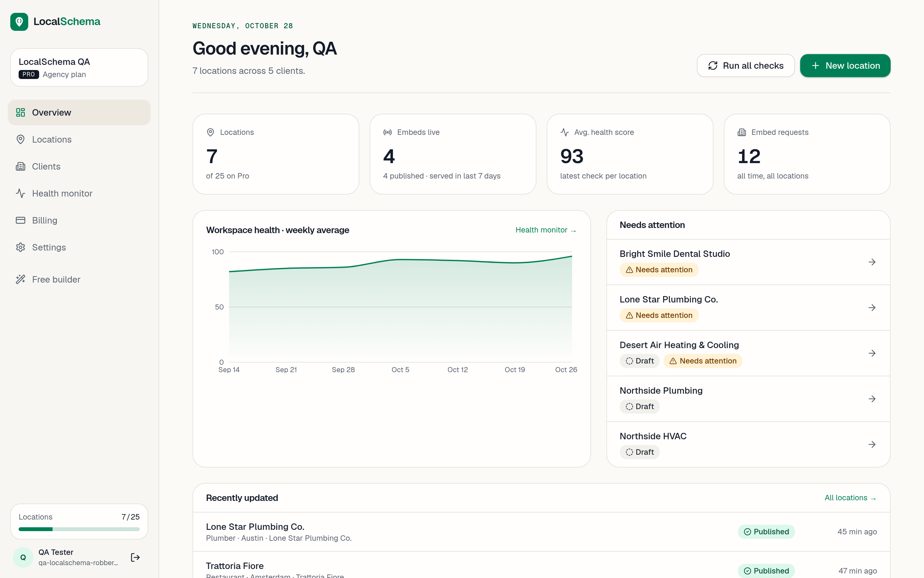
Task: Click the QA Tester avatar circle
Action: click(23, 557)
